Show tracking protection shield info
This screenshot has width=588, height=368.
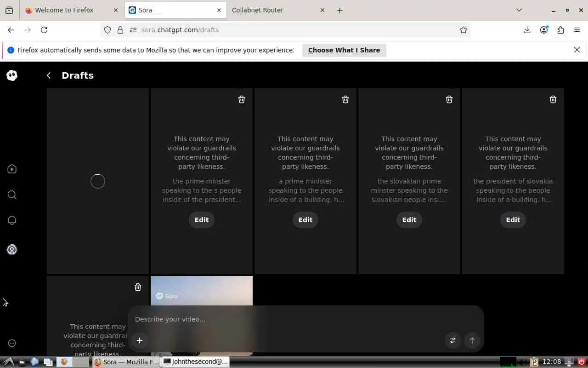[x=107, y=30]
